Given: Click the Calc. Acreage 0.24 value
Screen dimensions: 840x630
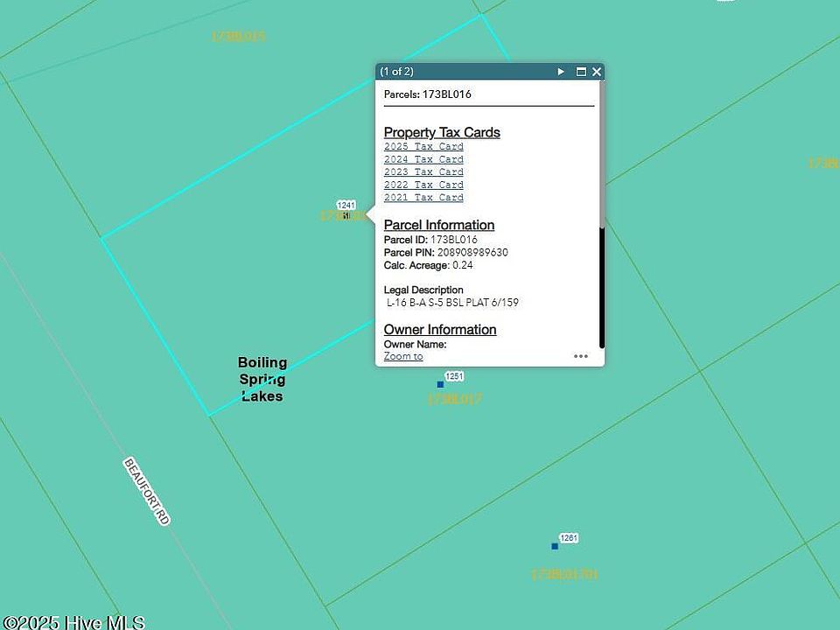Looking at the screenshot, I should point(462,265).
